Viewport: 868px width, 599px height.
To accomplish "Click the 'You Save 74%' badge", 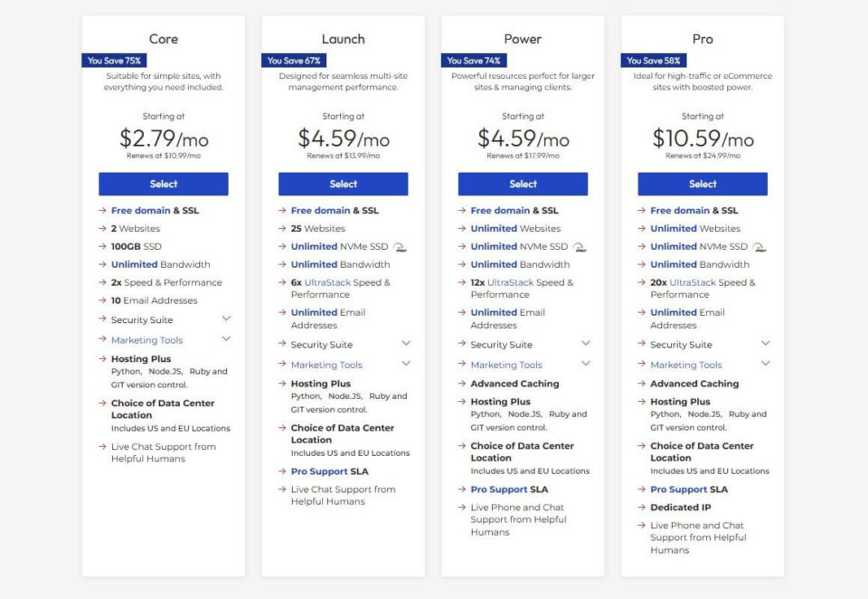I will (x=474, y=61).
